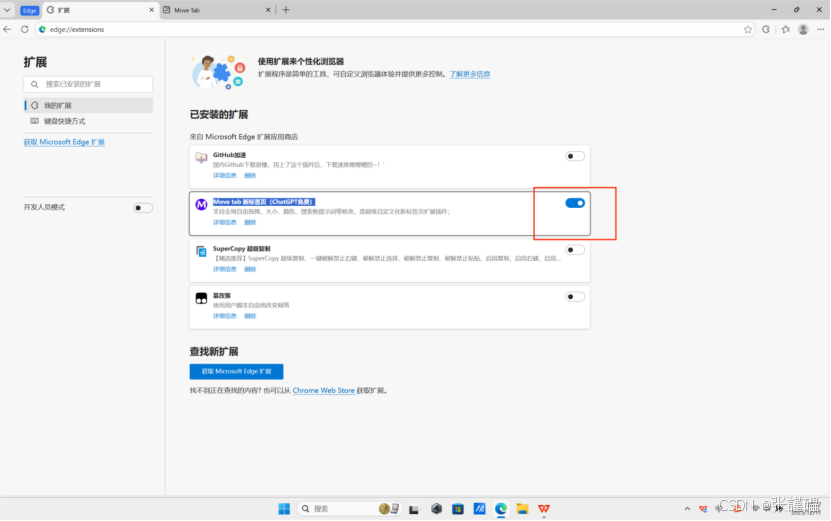This screenshot has height=521, width=831.
Task: Open the sidebar link 获取 Microsoft Edge 扩展
Action: 64,142
